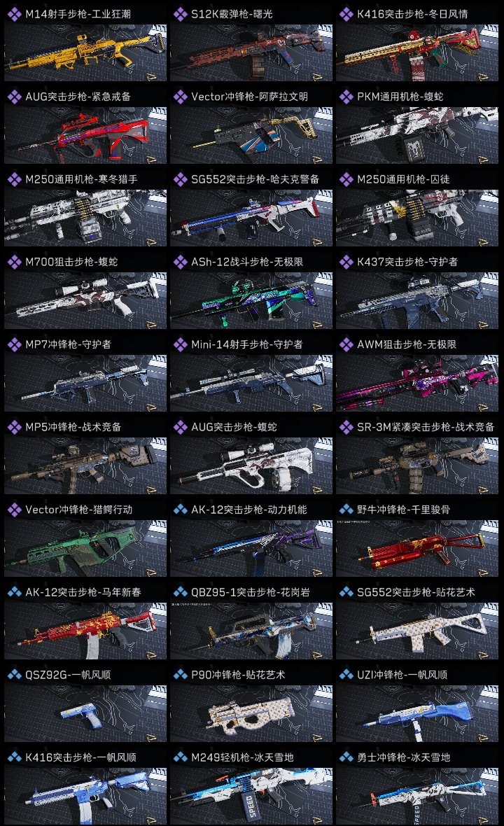Open the SR-3M紧凑突击步枪-战术竞备 title
This screenshot has height=826, width=504.
(x=426, y=427)
